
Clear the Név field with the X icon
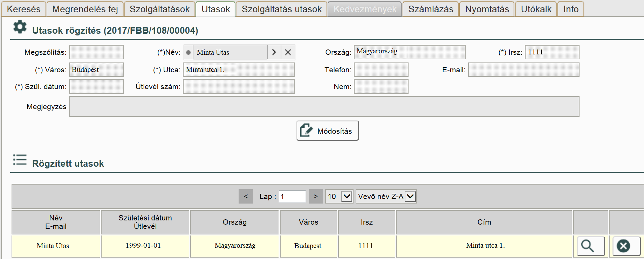point(288,52)
